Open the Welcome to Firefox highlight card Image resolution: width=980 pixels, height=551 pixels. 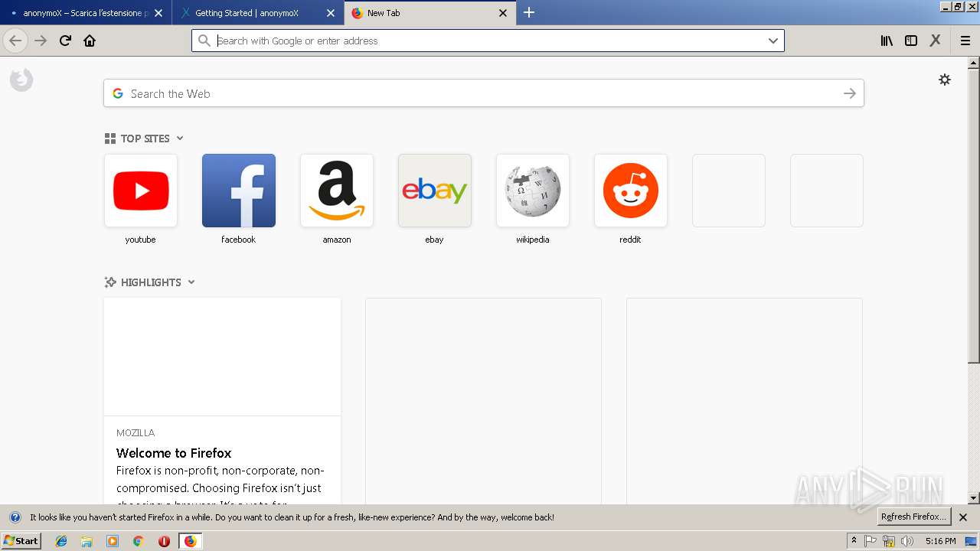click(x=222, y=401)
